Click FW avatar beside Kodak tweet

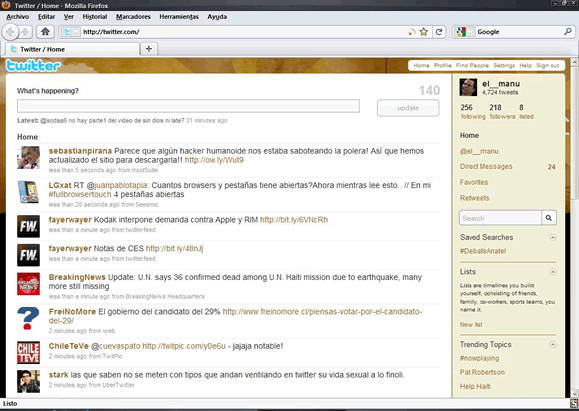click(x=28, y=226)
